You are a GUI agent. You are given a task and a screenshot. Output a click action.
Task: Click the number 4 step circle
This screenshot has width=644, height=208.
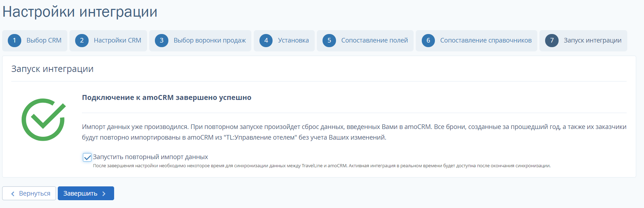(266, 40)
